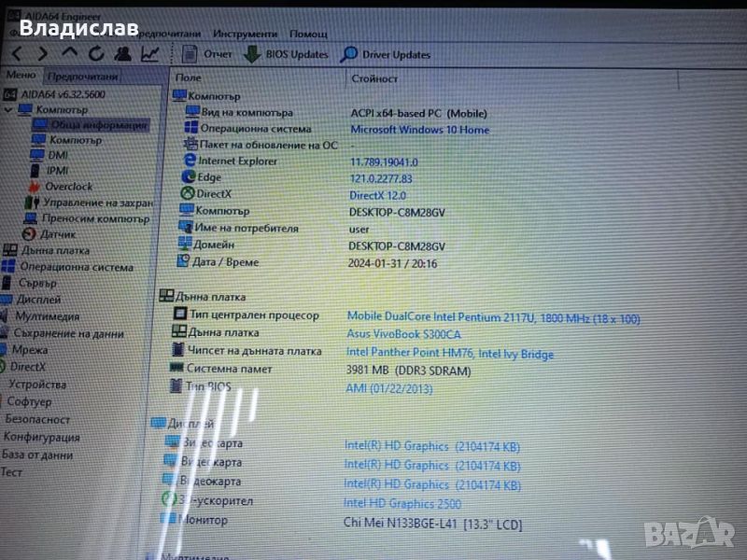
Task: Select Дънна платка in the sidebar tree
Action: [46, 250]
